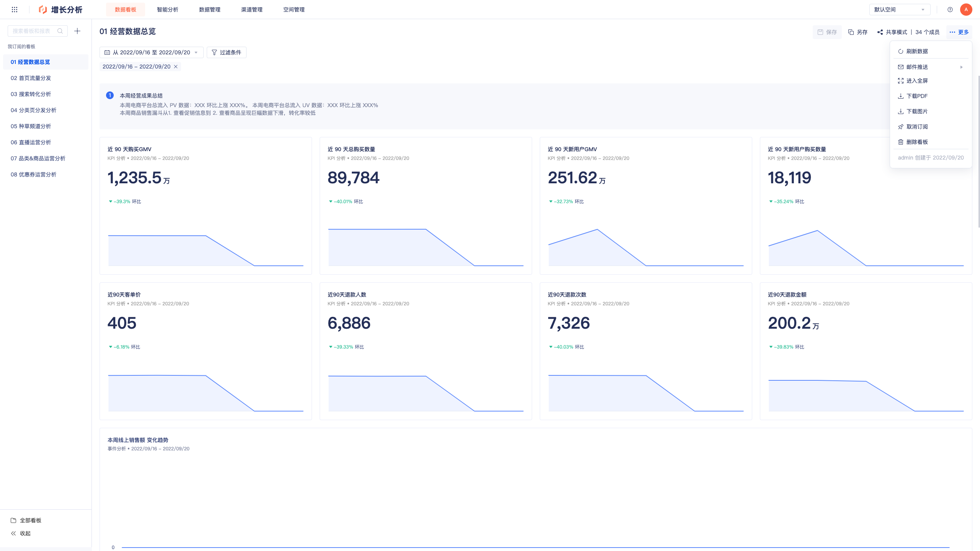Image resolution: width=980 pixels, height=551 pixels.
Task: Collapse the sidebar via 收起
Action: pos(21,533)
